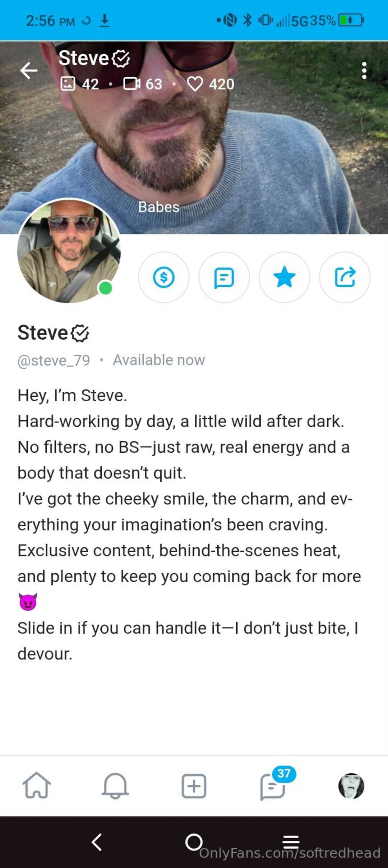This screenshot has height=868, width=388.
Task: Go to Home tab in bottom bar
Action: pos(37,785)
